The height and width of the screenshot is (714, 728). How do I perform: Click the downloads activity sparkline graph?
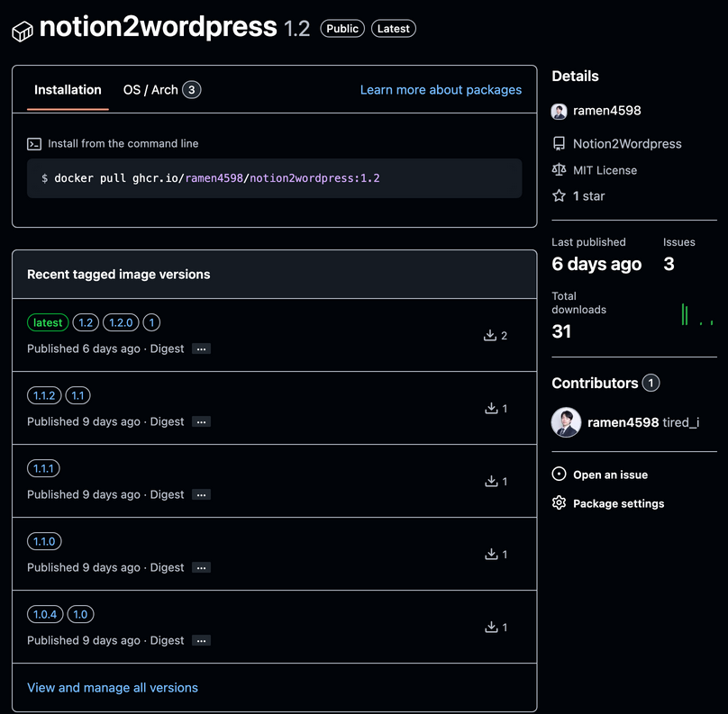tap(696, 314)
